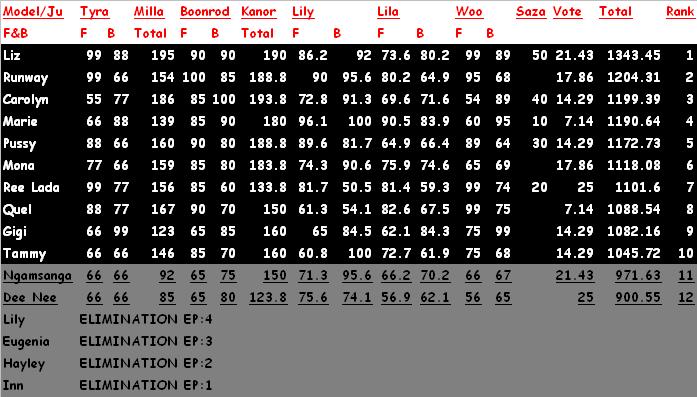Select the "Lila" judge header
The width and height of the screenshot is (697, 397).
[x=388, y=12]
